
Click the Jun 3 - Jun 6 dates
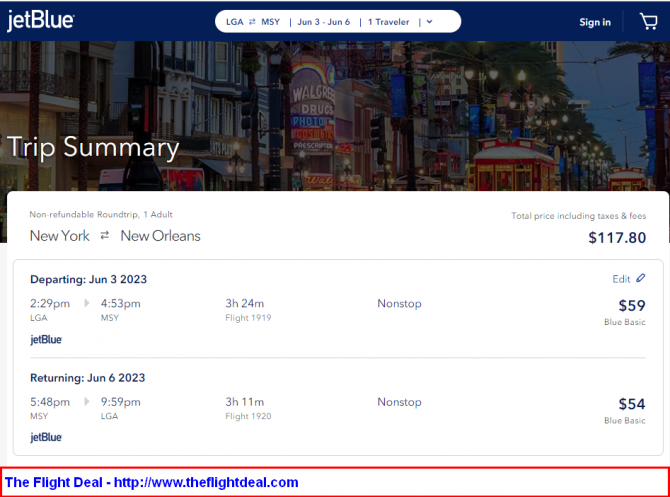(x=323, y=22)
